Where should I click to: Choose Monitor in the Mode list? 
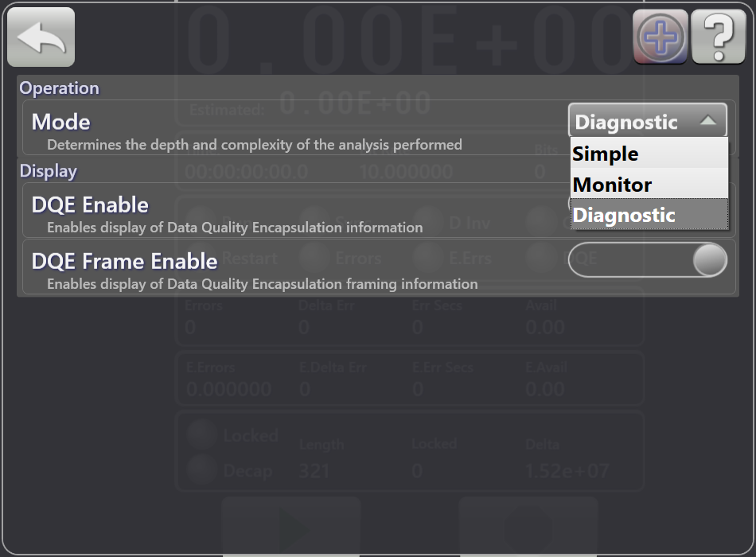click(649, 185)
